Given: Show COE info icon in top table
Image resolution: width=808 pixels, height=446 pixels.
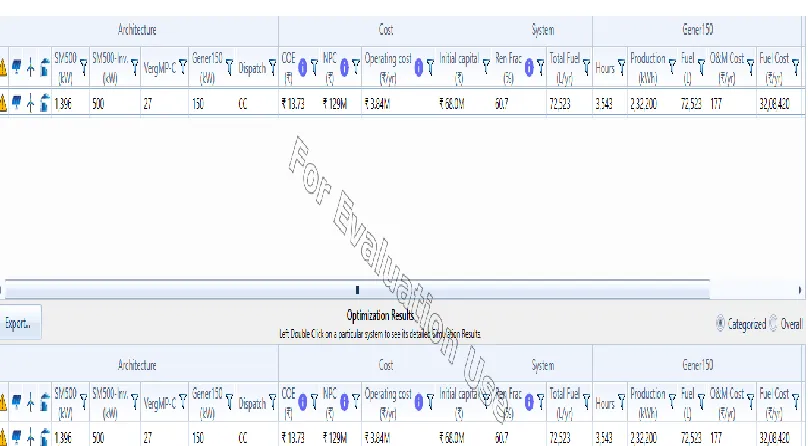Looking at the screenshot, I should pyautogui.click(x=302, y=67).
